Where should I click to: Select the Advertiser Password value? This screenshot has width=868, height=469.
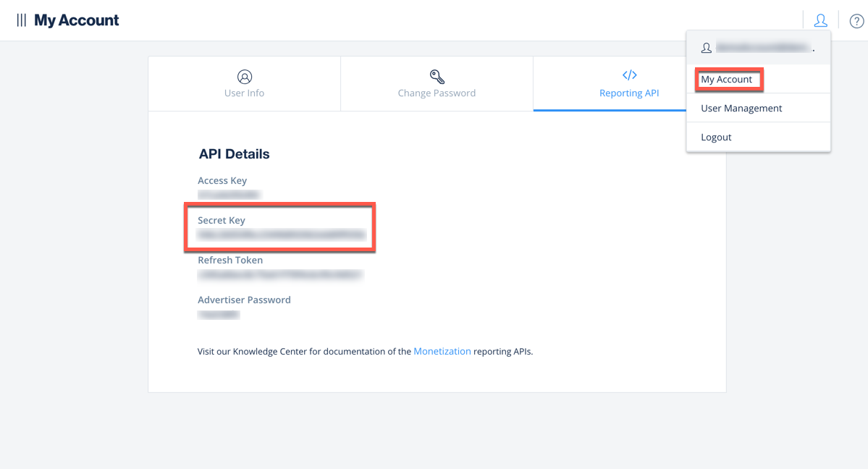pos(219,314)
